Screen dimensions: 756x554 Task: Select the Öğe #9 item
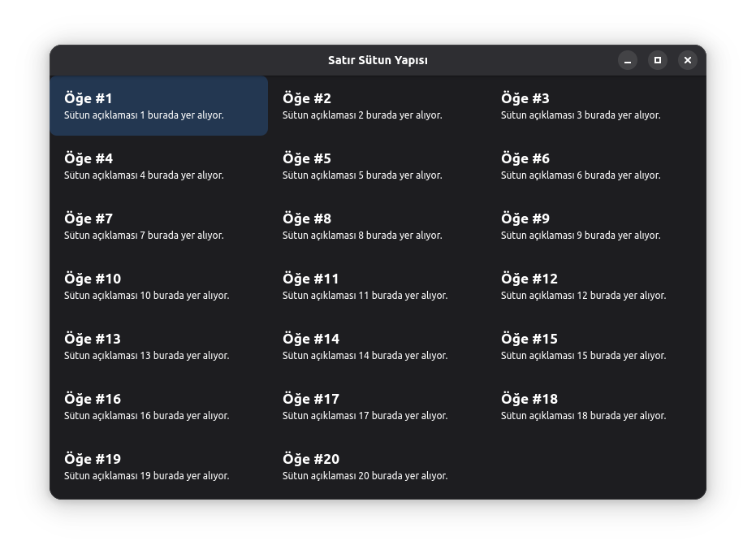[595, 227]
